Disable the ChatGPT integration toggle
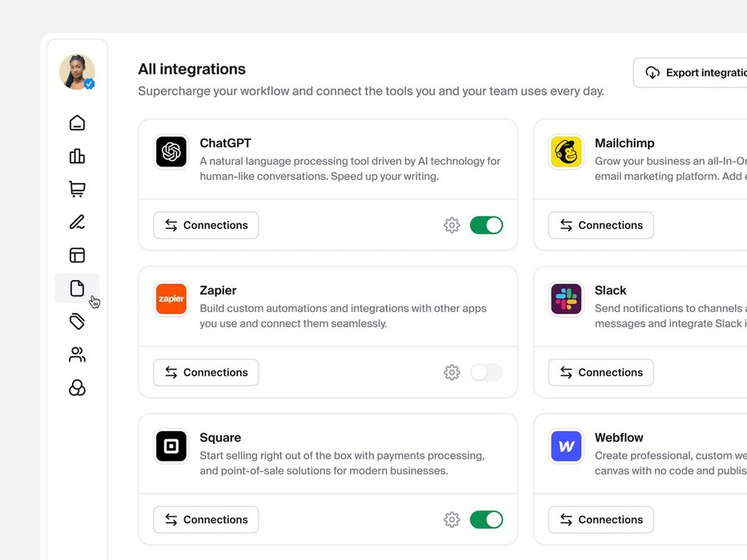This screenshot has width=747, height=560. (x=487, y=226)
